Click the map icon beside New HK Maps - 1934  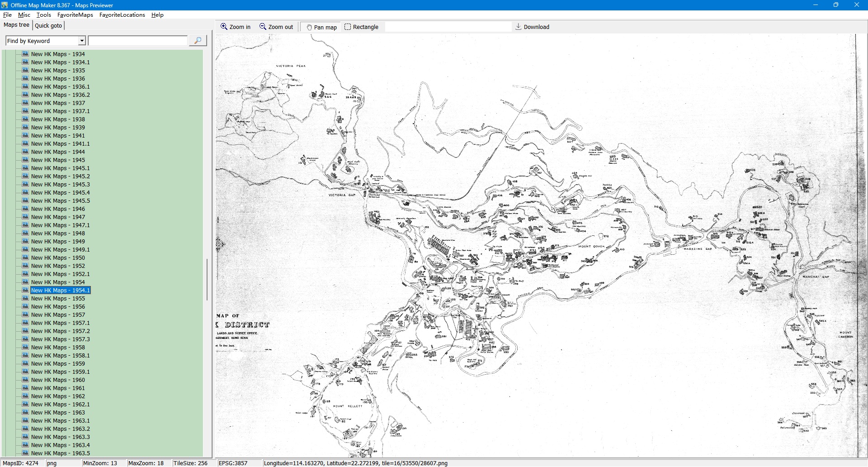pos(25,54)
